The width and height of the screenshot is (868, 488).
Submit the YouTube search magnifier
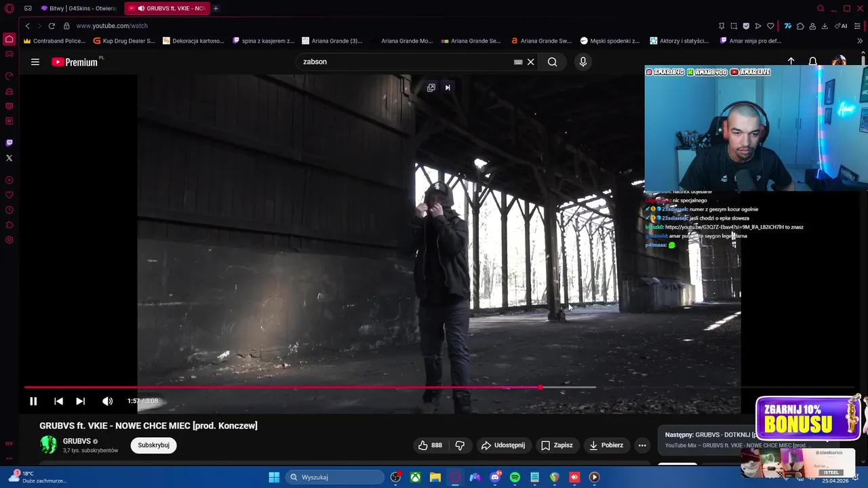click(553, 62)
